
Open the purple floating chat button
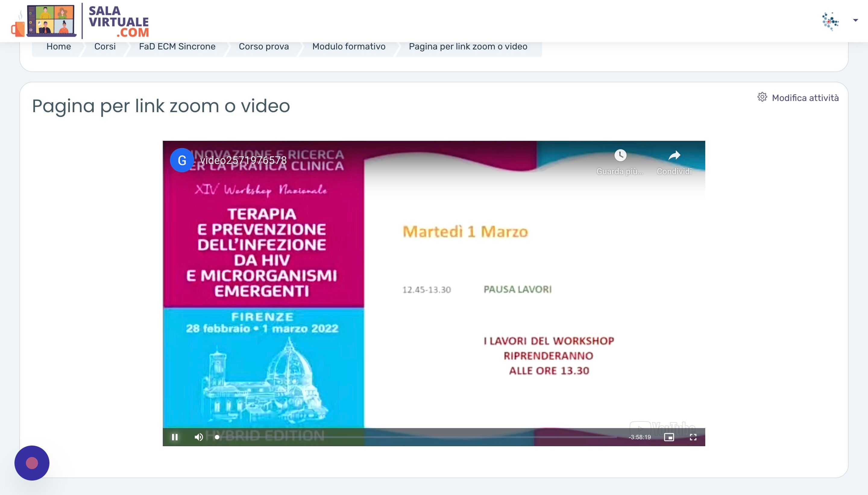point(32,463)
